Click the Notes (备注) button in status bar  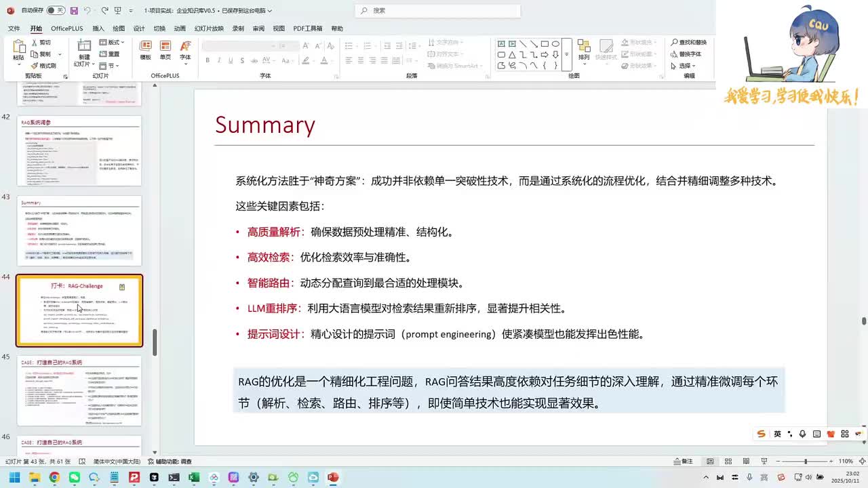coord(682,462)
